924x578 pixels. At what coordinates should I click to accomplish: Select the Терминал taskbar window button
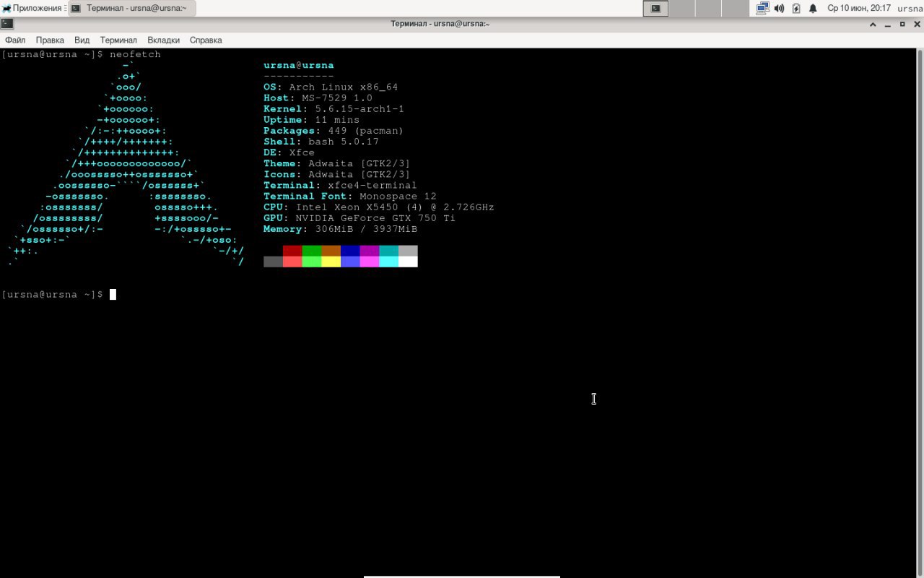pos(132,8)
